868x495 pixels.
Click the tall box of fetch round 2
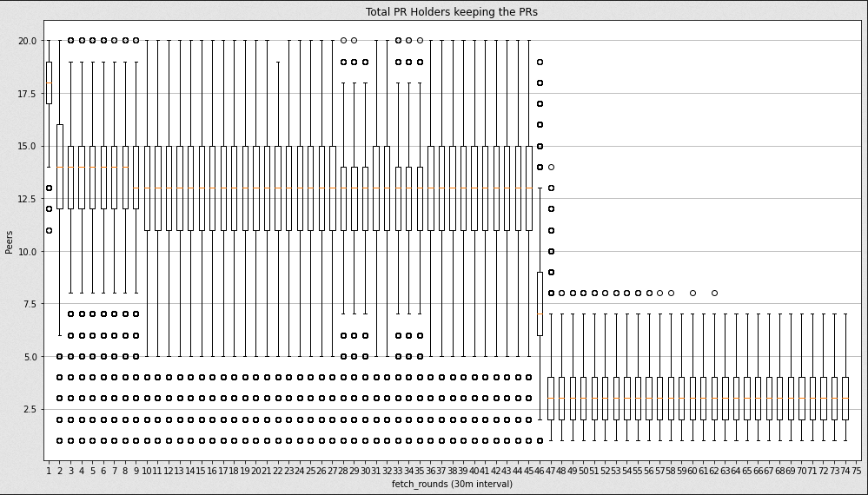[x=60, y=167]
